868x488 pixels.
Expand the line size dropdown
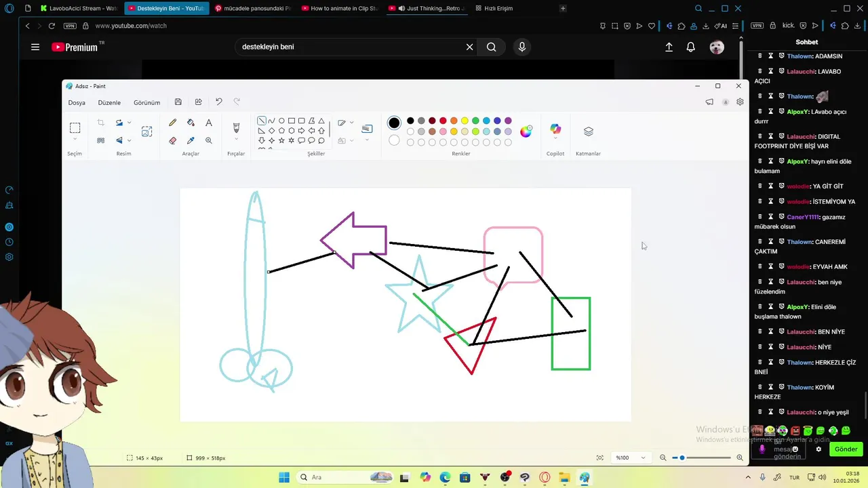(x=367, y=140)
